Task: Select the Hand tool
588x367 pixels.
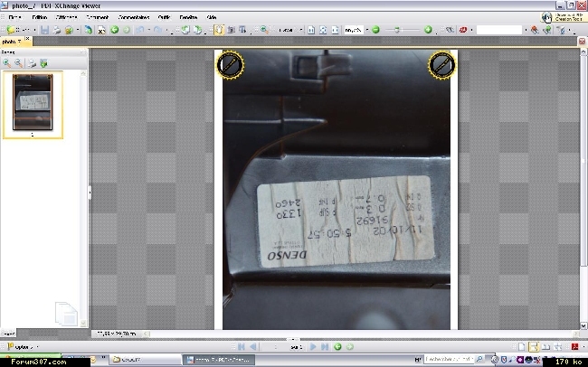Action: point(219,30)
